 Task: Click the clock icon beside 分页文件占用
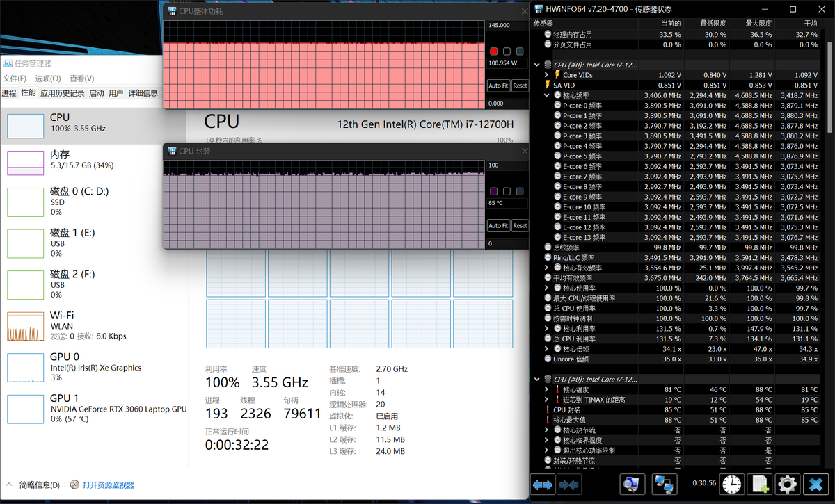point(548,44)
